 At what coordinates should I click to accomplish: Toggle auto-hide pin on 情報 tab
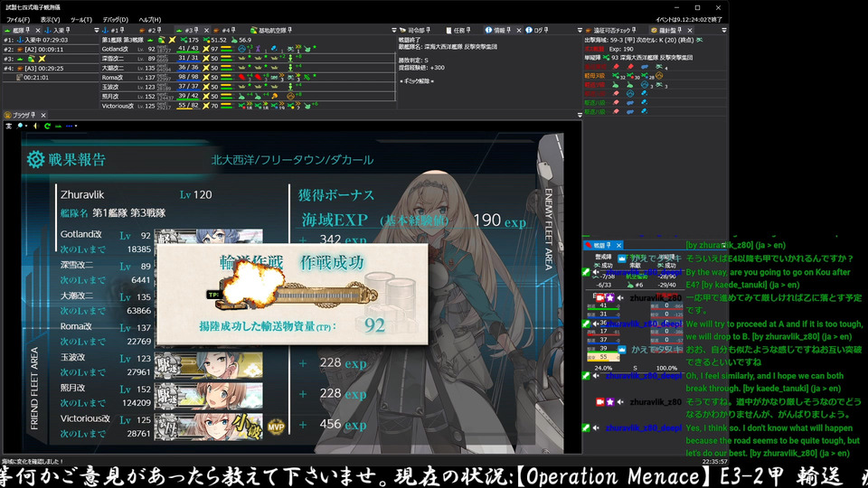pos(508,30)
